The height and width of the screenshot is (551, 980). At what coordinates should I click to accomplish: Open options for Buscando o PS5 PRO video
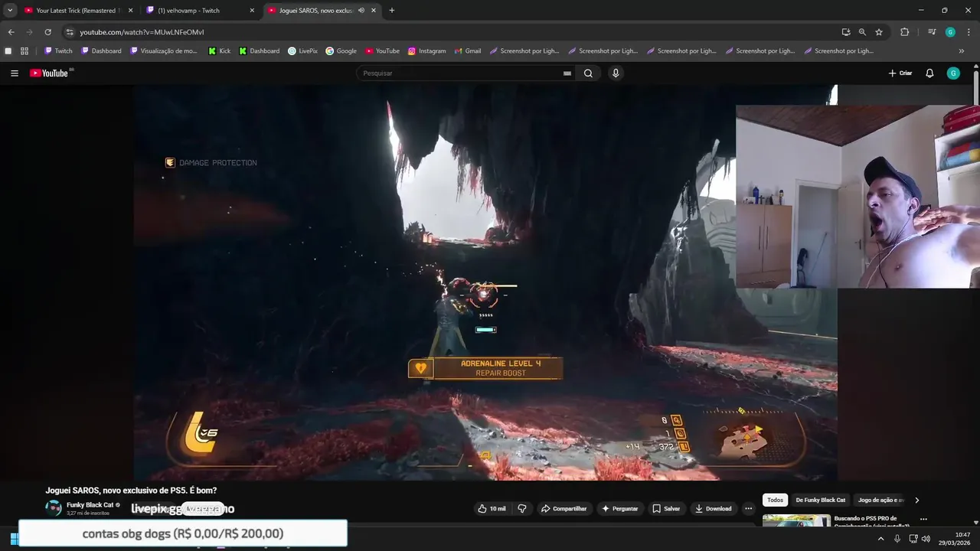pos(923,519)
